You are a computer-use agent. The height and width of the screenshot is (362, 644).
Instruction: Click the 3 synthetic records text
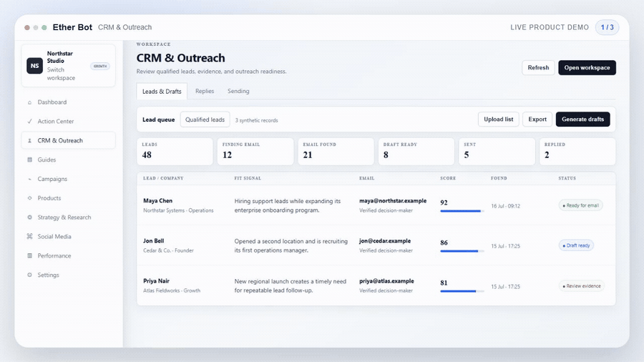(x=257, y=120)
